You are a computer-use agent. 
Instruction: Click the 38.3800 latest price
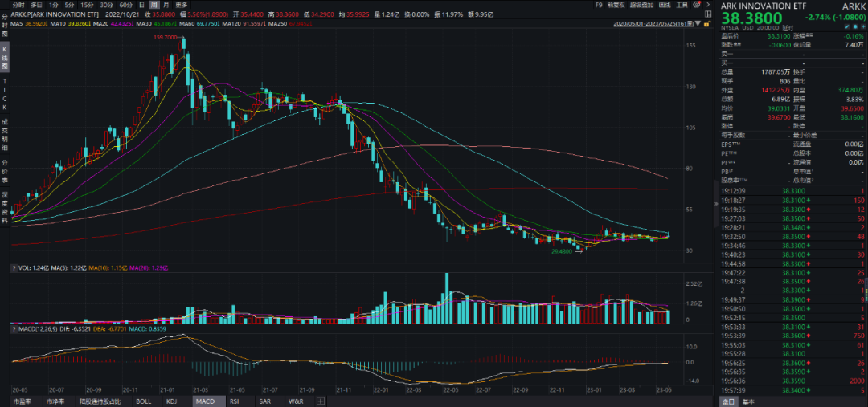pyautogui.click(x=751, y=18)
